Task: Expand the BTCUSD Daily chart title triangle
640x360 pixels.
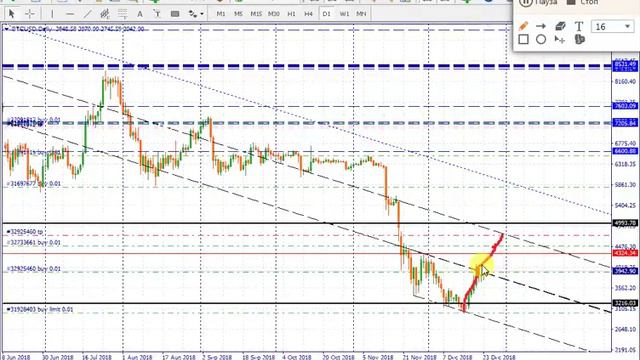Action: (x=6, y=29)
